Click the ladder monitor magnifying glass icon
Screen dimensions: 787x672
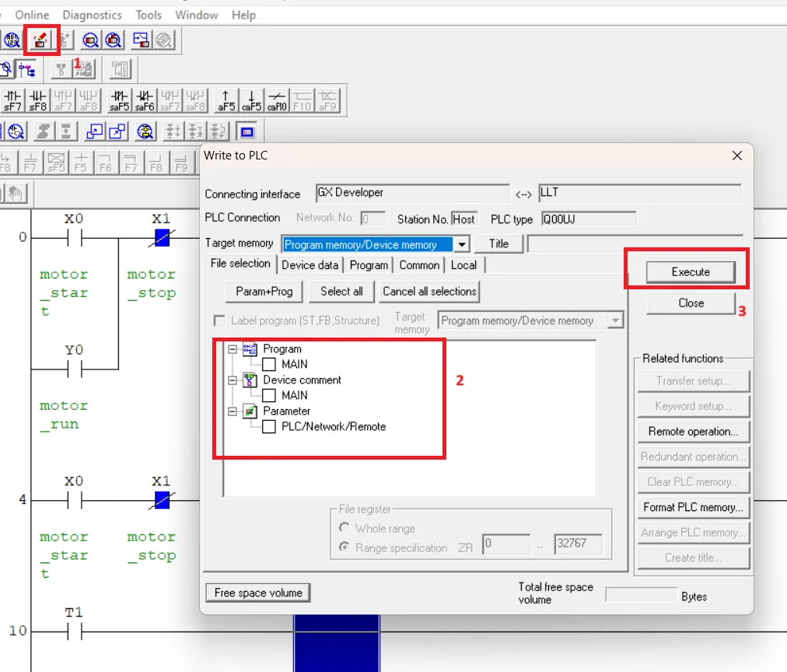17,131
